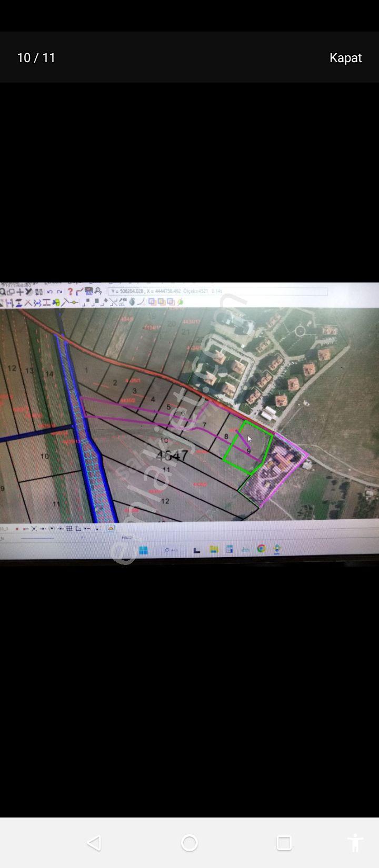379x868 pixels.
Task: Select the green-outlined parcel 9
Action: pos(248,447)
